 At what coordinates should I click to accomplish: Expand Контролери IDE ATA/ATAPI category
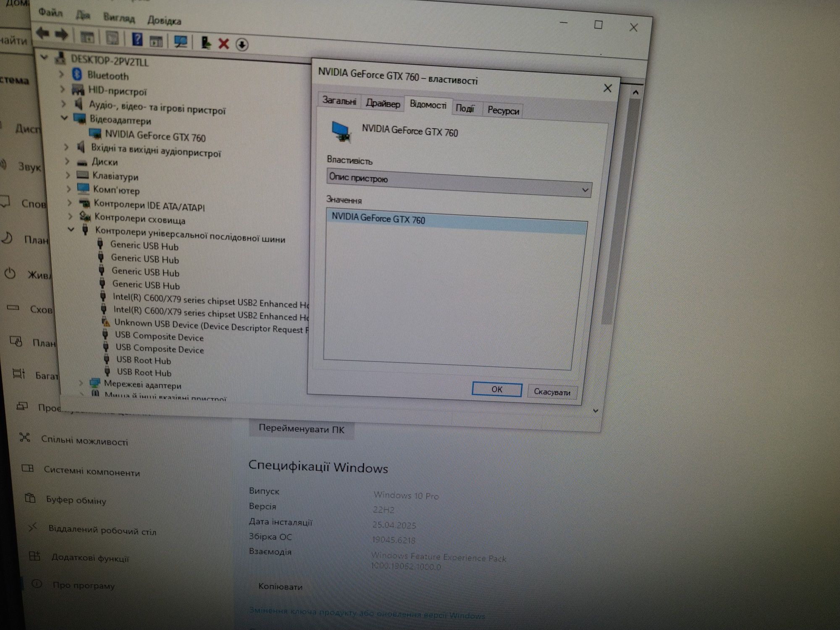click(70, 203)
